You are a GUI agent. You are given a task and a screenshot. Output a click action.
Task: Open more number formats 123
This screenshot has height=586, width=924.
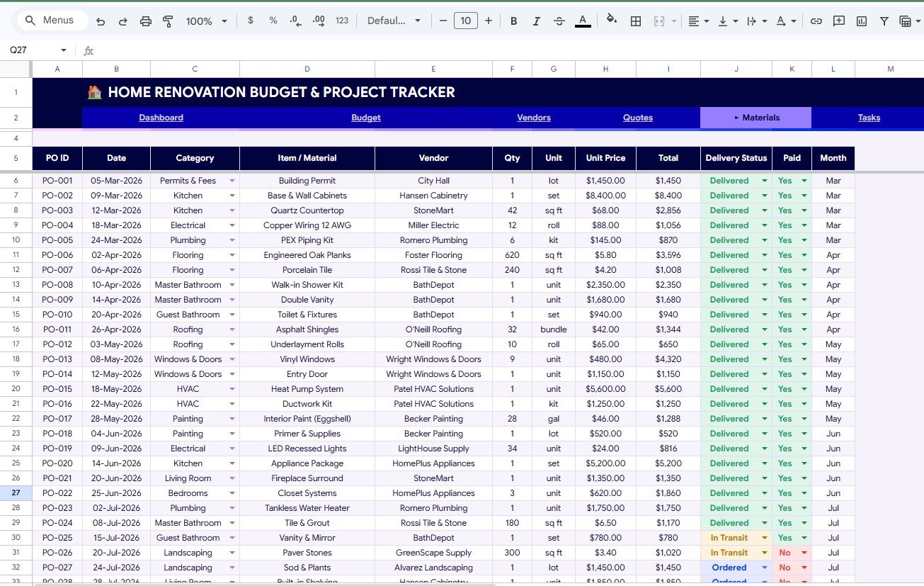click(x=342, y=21)
